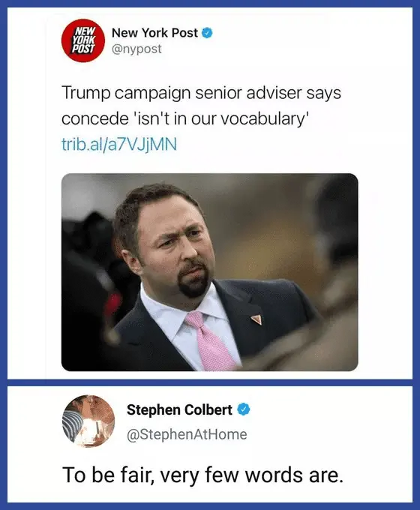The width and height of the screenshot is (420, 510).
Task: Follow the trib.al/a7VJjMN link
Action: [119, 144]
